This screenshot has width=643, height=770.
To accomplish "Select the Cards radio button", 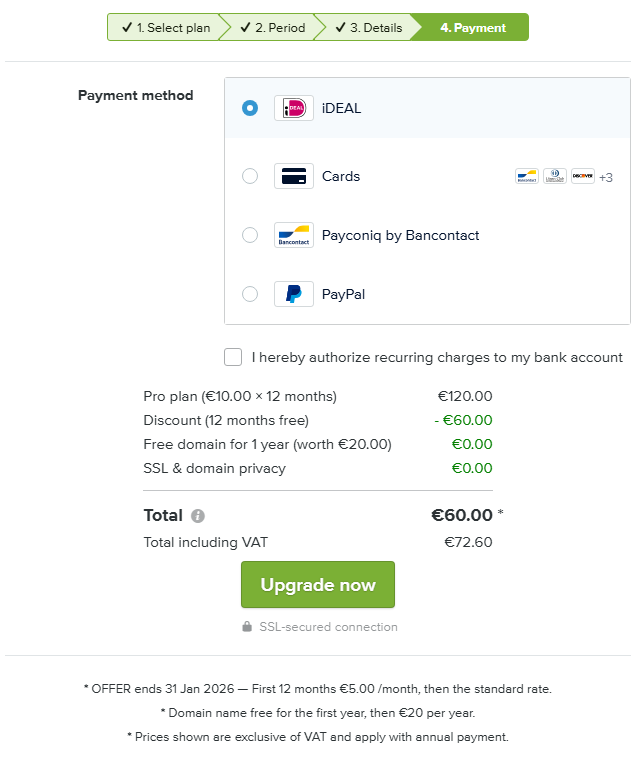I will 250,177.
